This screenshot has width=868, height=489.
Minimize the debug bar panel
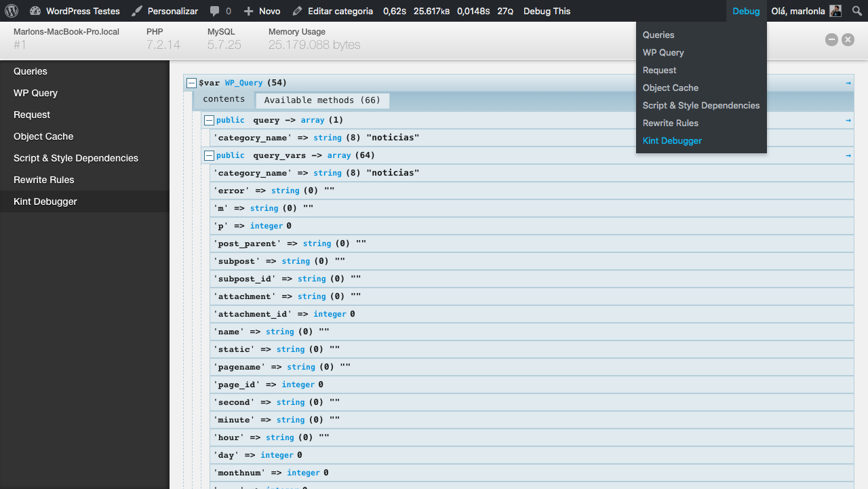[x=831, y=40]
